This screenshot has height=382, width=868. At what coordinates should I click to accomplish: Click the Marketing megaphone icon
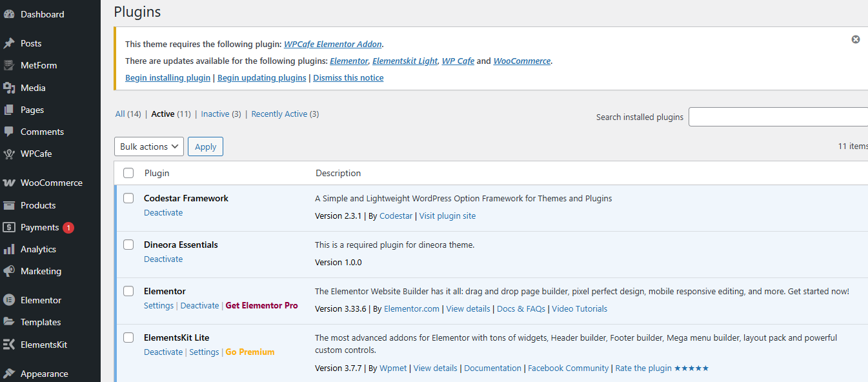pyautogui.click(x=9, y=271)
